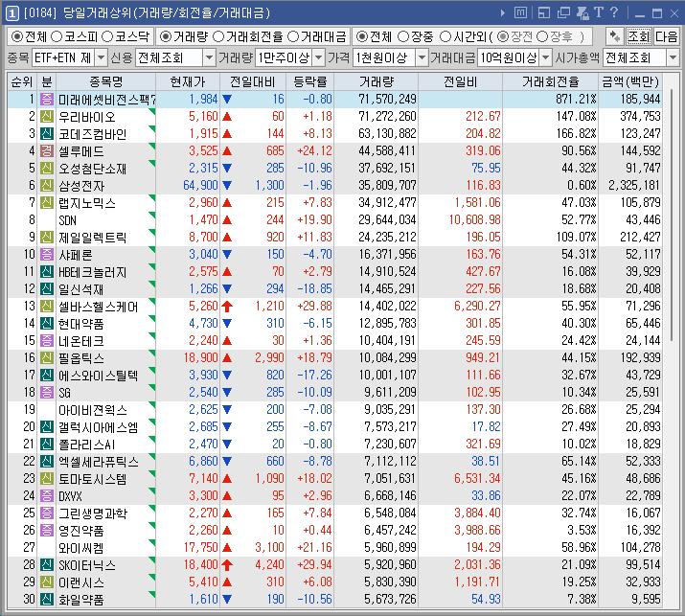Click the 조회 search button
The height and width of the screenshot is (616, 685).
pos(639,36)
